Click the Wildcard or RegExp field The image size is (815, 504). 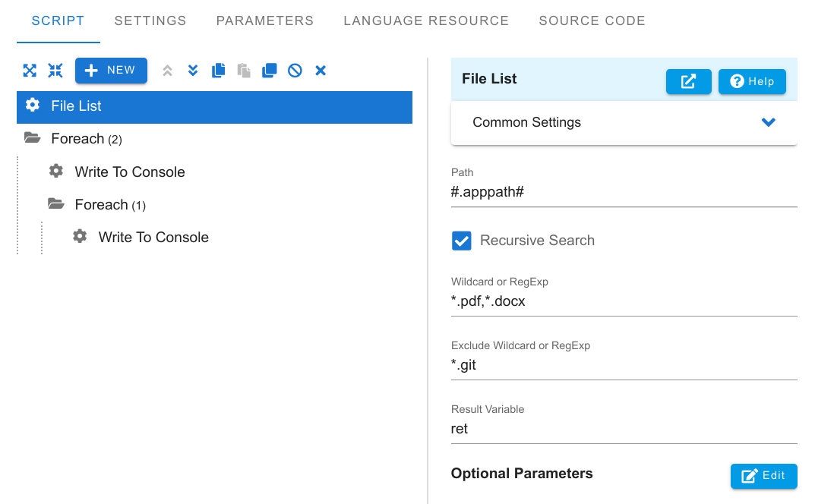(624, 301)
